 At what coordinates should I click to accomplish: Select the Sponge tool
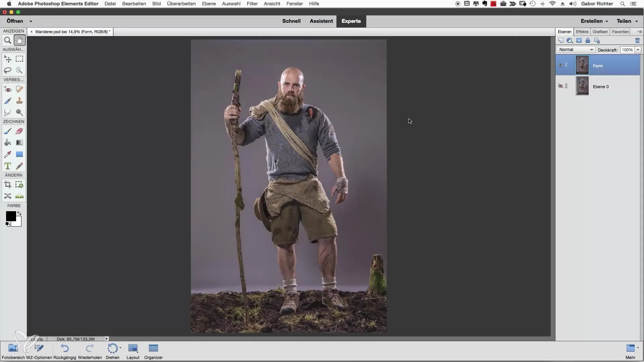pos(19,112)
